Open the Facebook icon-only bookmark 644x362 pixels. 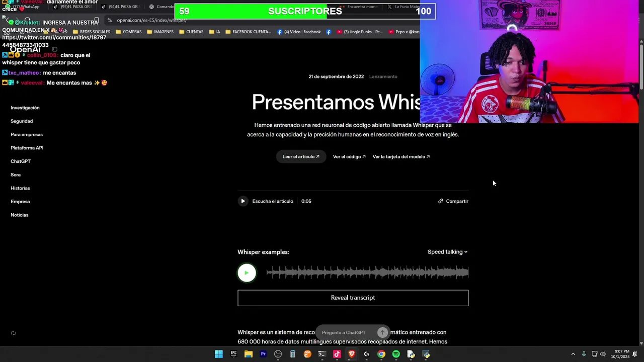(329, 32)
